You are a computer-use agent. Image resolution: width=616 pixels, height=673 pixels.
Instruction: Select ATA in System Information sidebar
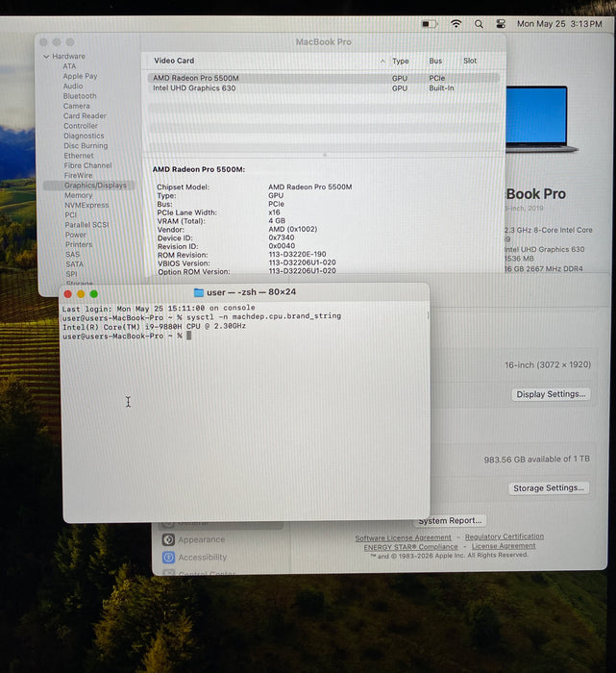[69, 66]
